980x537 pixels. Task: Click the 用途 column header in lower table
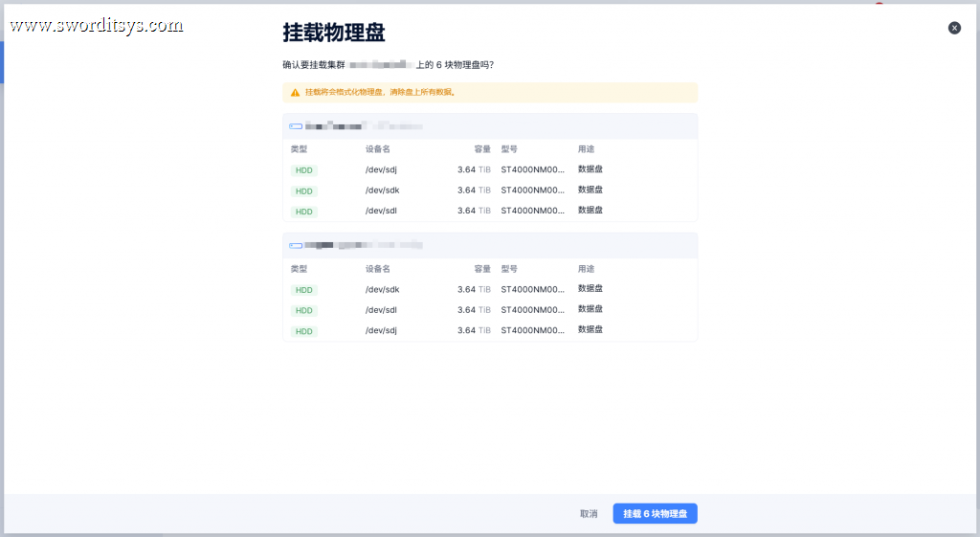click(586, 269)
